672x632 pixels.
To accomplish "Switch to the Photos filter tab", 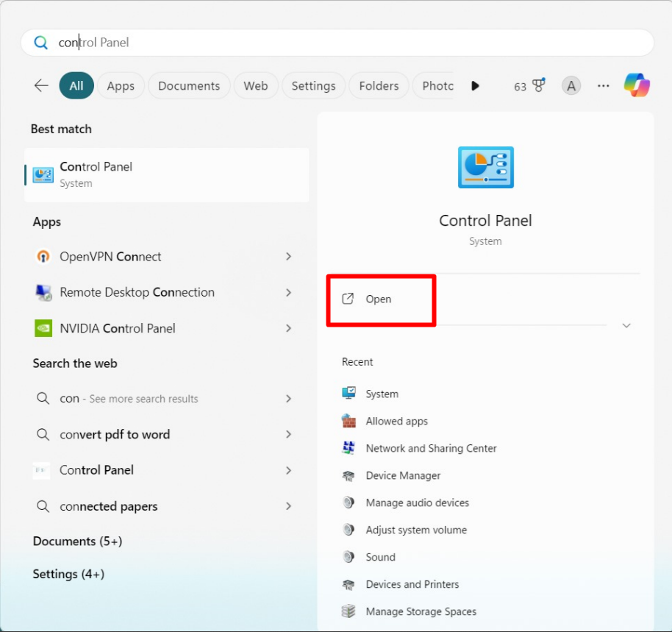I will click(x=434, y=86).
